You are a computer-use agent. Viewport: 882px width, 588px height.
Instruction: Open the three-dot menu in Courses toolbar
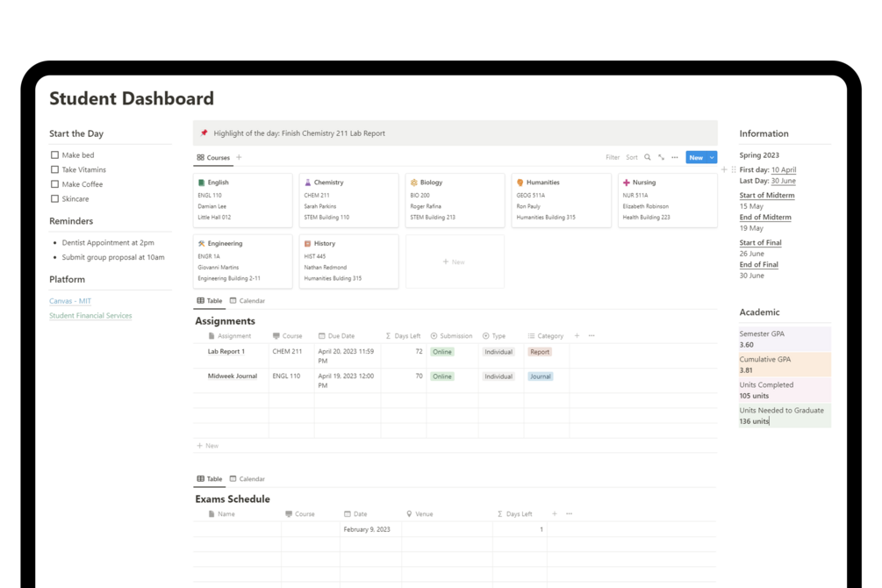674,158
